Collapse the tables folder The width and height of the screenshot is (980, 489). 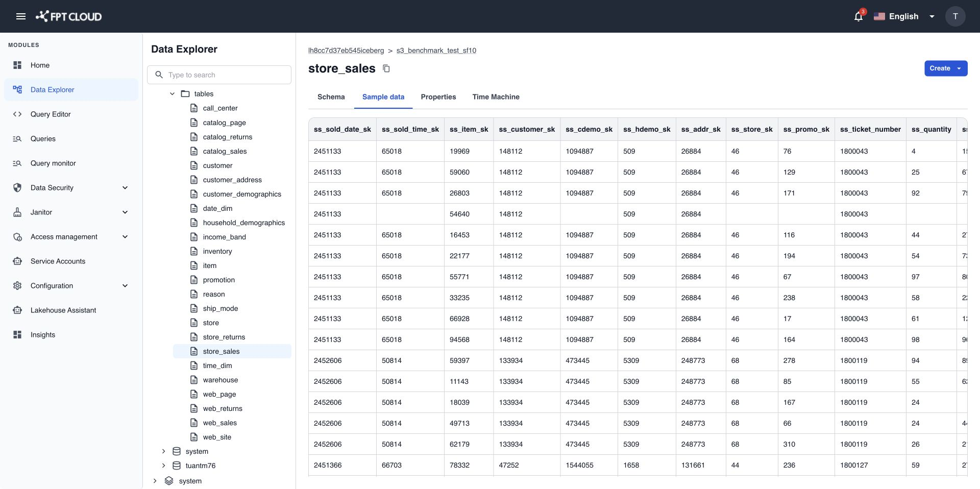[172, 94]
